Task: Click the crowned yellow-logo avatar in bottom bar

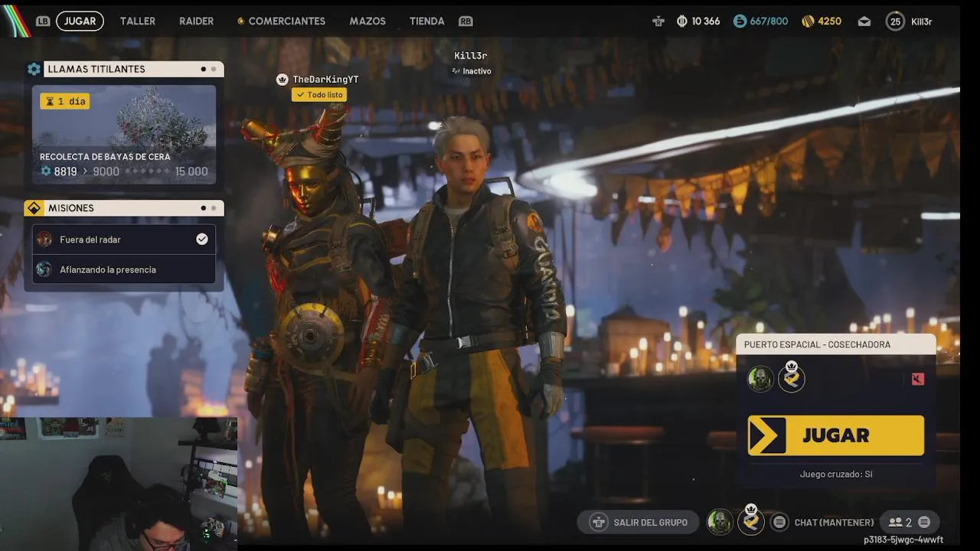Action: [751, 520]
